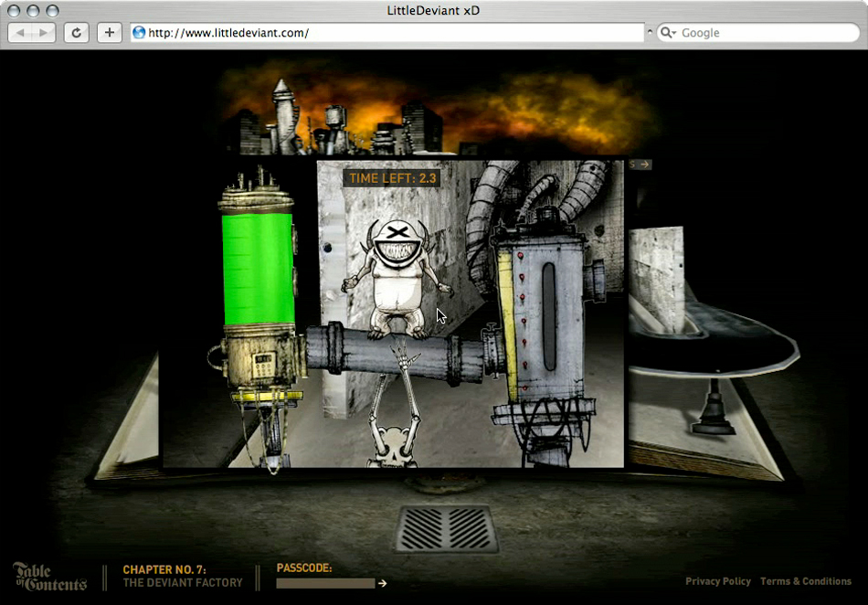
Task: Submit passcode with the arrow icon
Action: click(x=383, y=583)
